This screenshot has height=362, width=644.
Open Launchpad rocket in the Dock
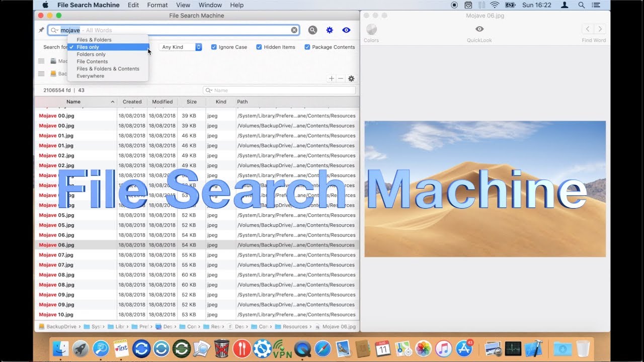(x=81, y=348)
